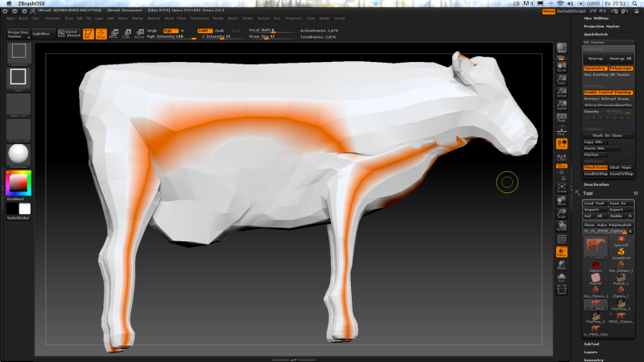Select the Rotate tool in top shelf
Viewport: 644px width, 362px height.
click(x=139, y=34)
